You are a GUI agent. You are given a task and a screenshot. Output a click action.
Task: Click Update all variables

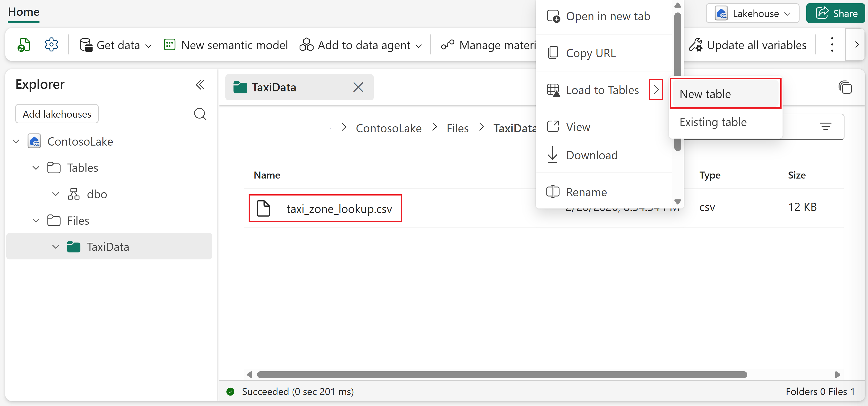747,45
